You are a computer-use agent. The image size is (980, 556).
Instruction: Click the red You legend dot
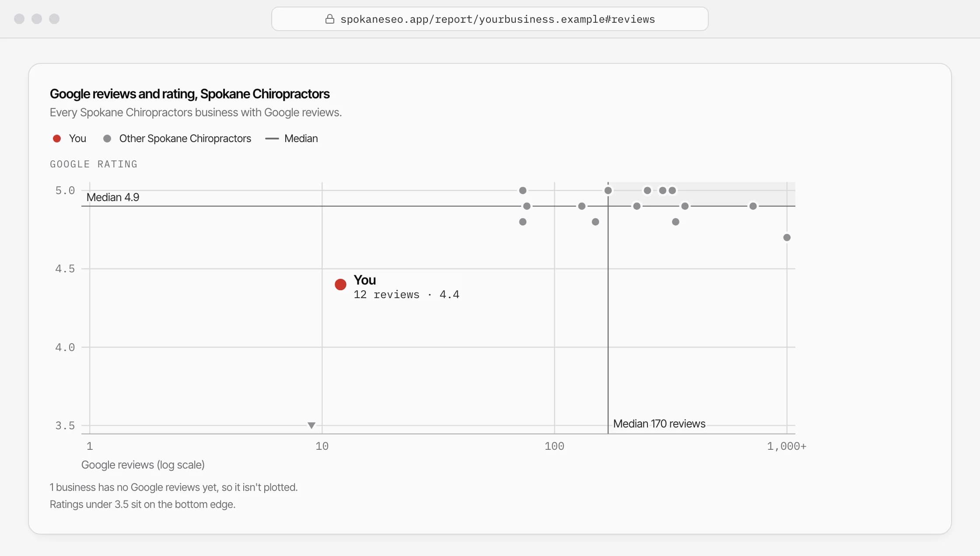[57, 139]
